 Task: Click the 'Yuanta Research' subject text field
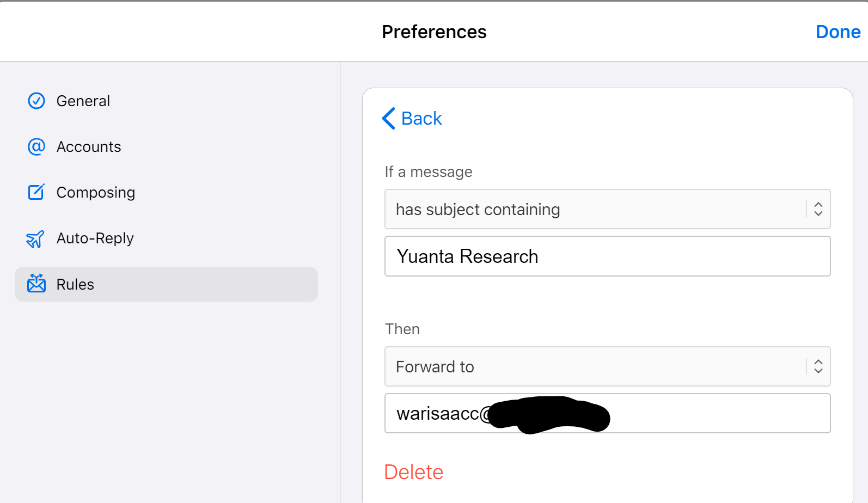[x=607, y=256]
